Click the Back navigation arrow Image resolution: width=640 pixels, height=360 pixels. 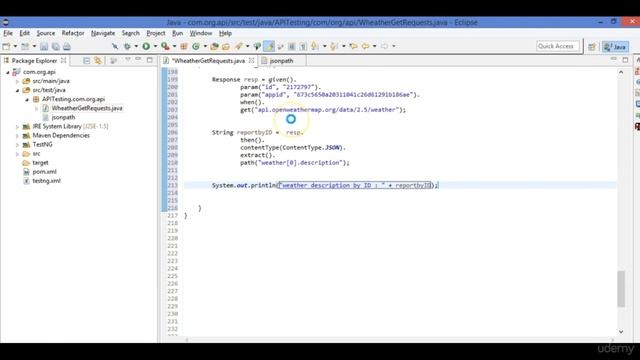click(x=365, y=47)
